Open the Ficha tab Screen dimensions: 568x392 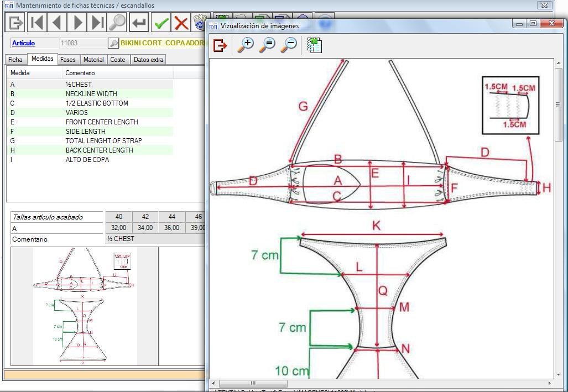point(15,60)
